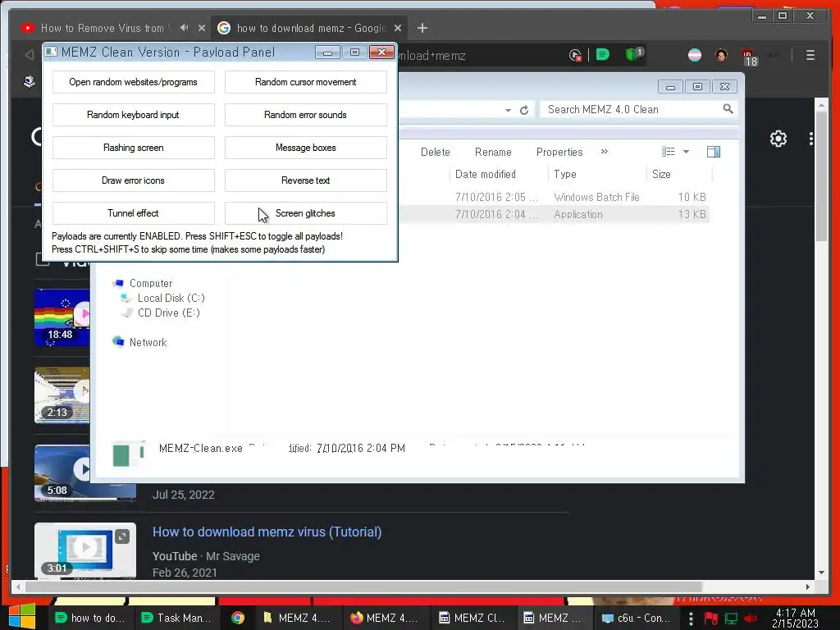The height and width of the screenshot is (630, 840).
Task: Open the 3:01 tutorial video thumbnail
Action: pos(85,550)
